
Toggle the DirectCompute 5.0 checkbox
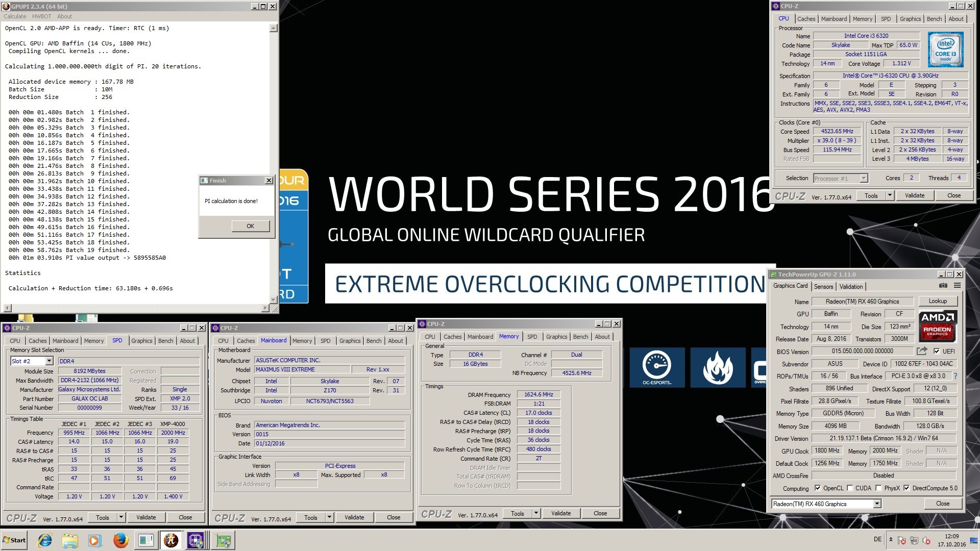tap(906, 488)
